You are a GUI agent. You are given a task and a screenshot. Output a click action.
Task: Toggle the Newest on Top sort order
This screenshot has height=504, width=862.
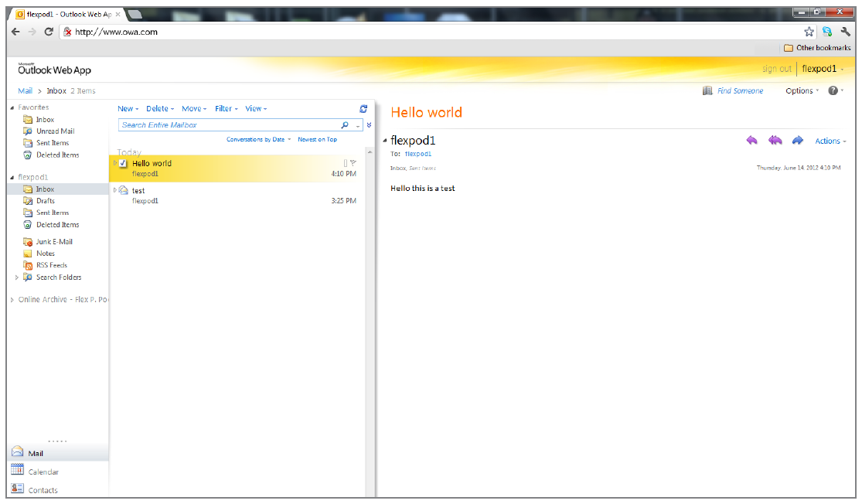[317, 140]
